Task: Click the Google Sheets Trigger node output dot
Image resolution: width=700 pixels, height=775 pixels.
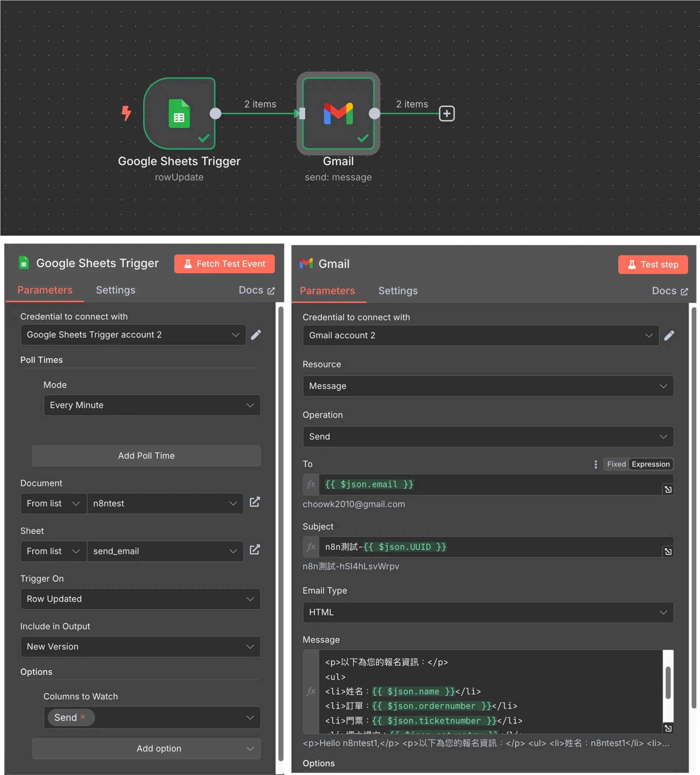Action: click(215, 114)
